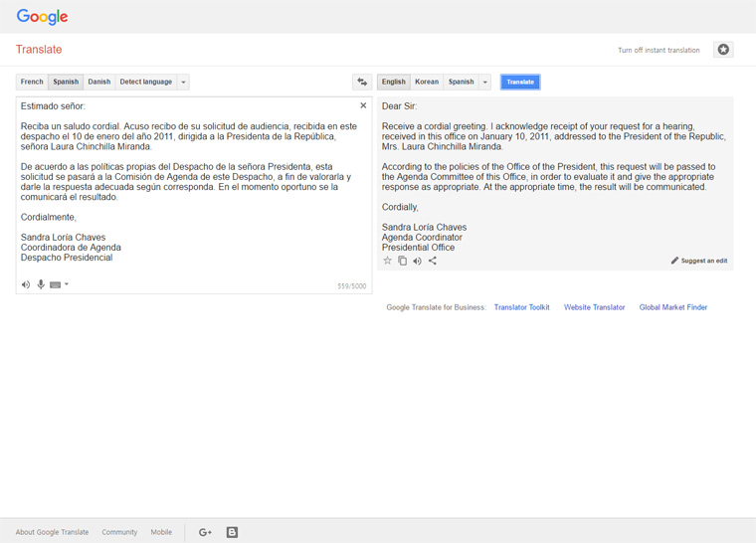The width and height of the screenshot is (756, 543).
Task: Open the Translate title link
Action: pyautogui.click(x=39, y=49)
